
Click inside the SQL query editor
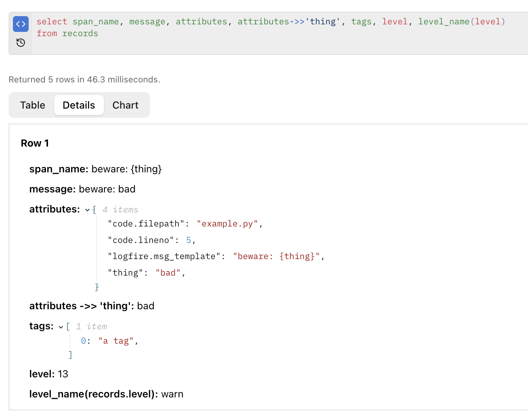click(279, 39)
